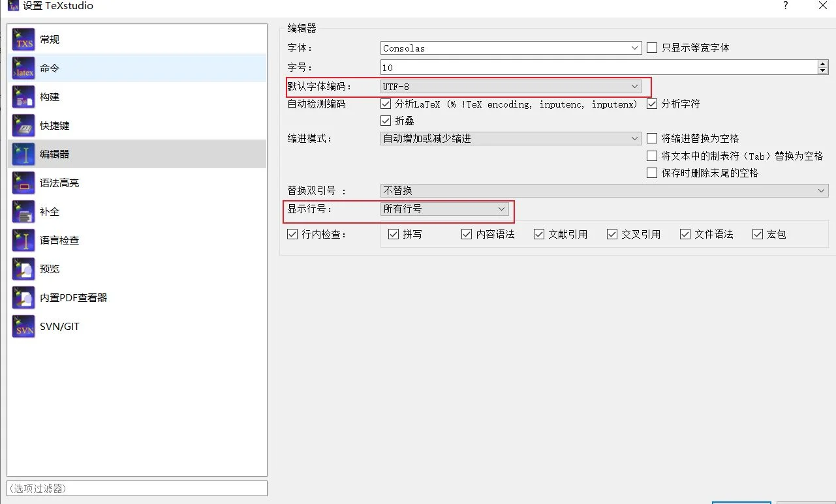Toggle the 折叠 (folding) checkbox
This screenshot has width=836, height=504.
(386, 121)
